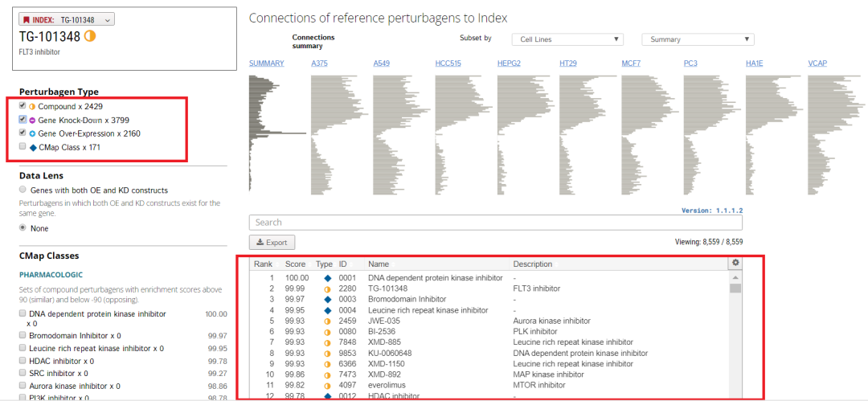Check the Bromodomain Inhibitor class filter
Viewport: 868px width, 401px height.
pos(23,335)
